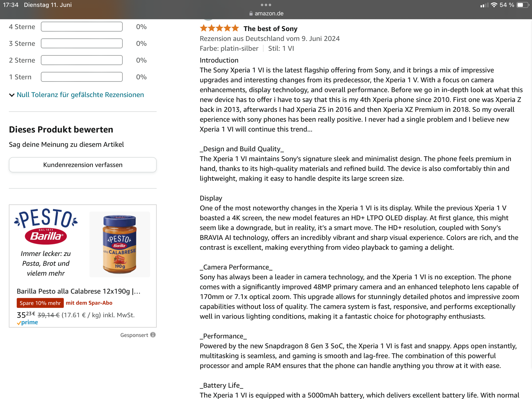Tap the Wi-Fi status icon
532x399 pixels.
click(x=493, y=5)
